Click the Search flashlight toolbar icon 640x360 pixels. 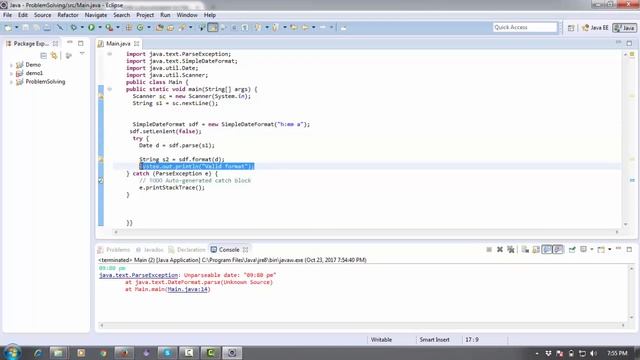(182, 28)
